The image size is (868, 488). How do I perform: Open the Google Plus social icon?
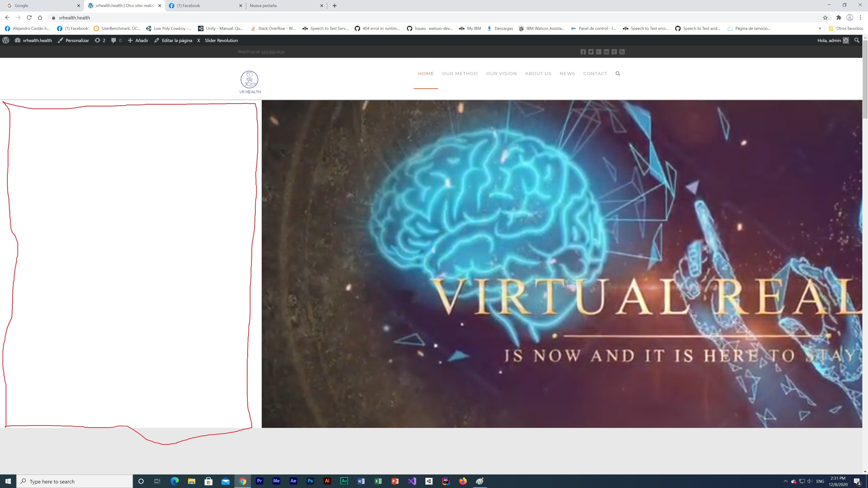point(598,52)
